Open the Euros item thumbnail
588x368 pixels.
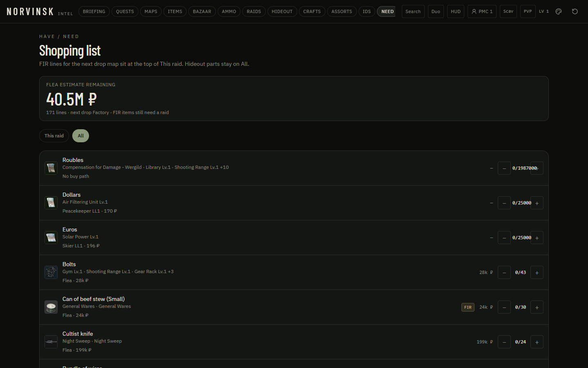coord(51,238)
